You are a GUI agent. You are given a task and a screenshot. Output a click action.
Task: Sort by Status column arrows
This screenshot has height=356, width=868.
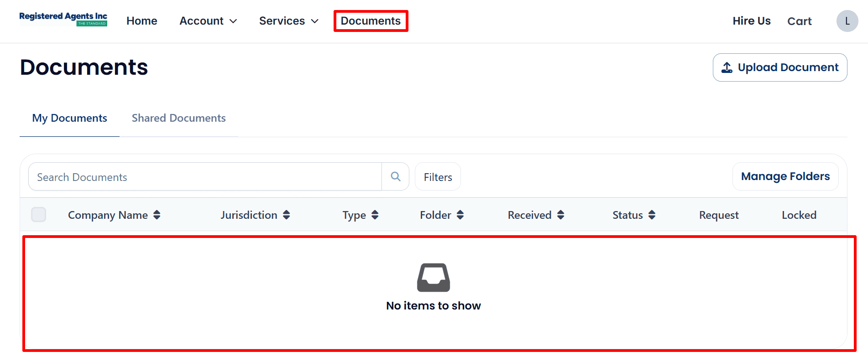[x=652, y=215]
